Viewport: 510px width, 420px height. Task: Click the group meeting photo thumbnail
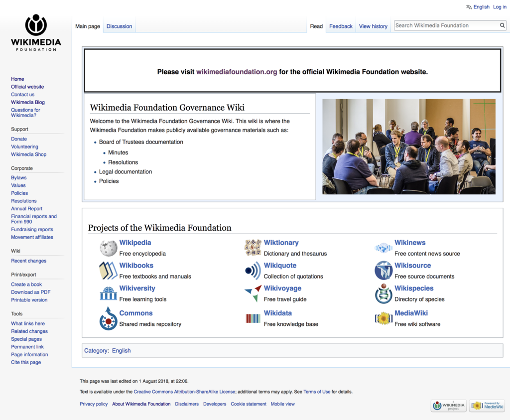(409, 146)
